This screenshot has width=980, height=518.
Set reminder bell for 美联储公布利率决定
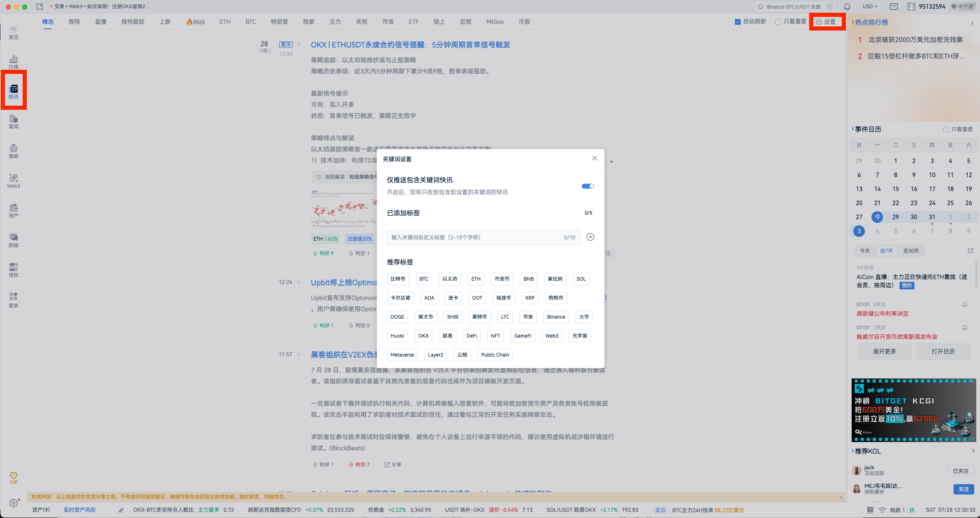965,305
